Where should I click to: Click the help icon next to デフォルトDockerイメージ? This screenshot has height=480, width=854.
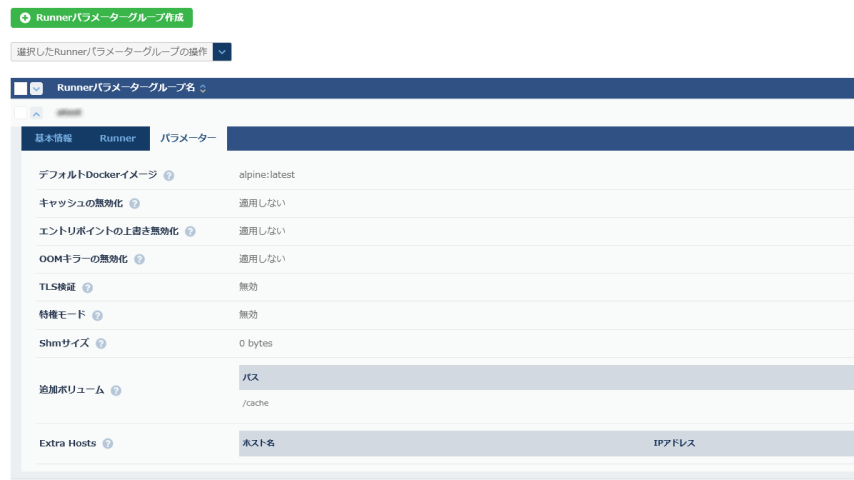[169, 175]
